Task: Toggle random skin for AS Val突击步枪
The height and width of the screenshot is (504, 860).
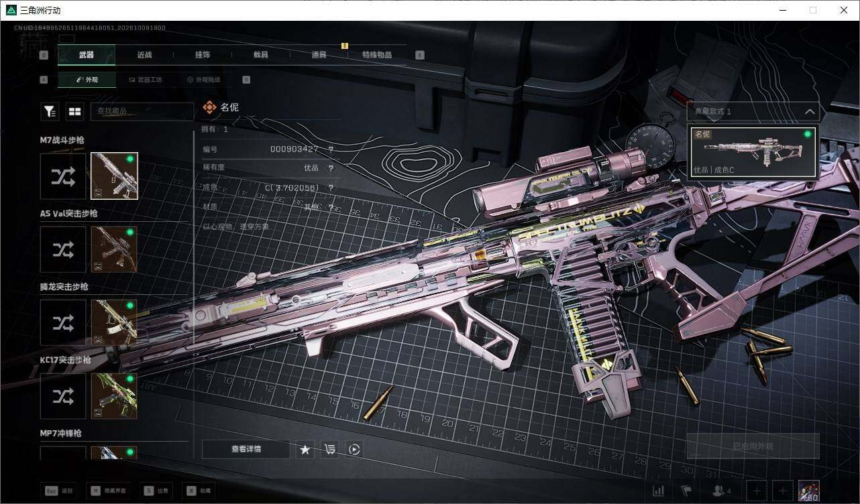Action: point(63,249)
